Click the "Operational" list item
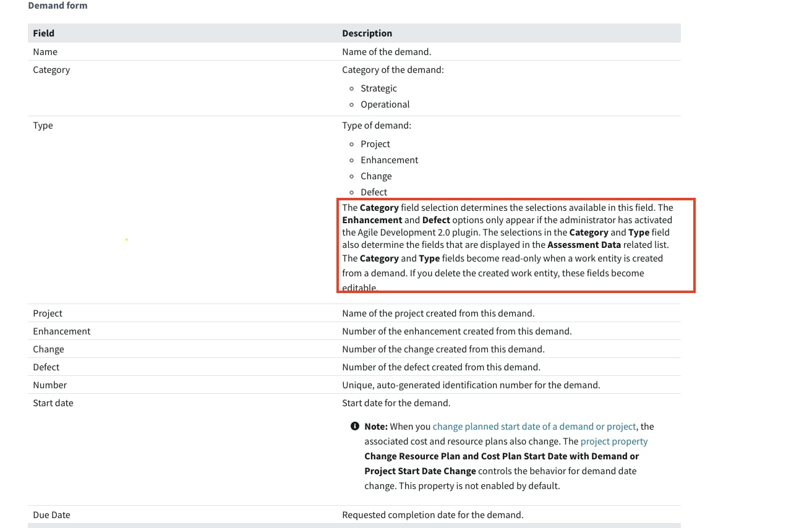Viewport: 812px width, 528px height. 385,104
